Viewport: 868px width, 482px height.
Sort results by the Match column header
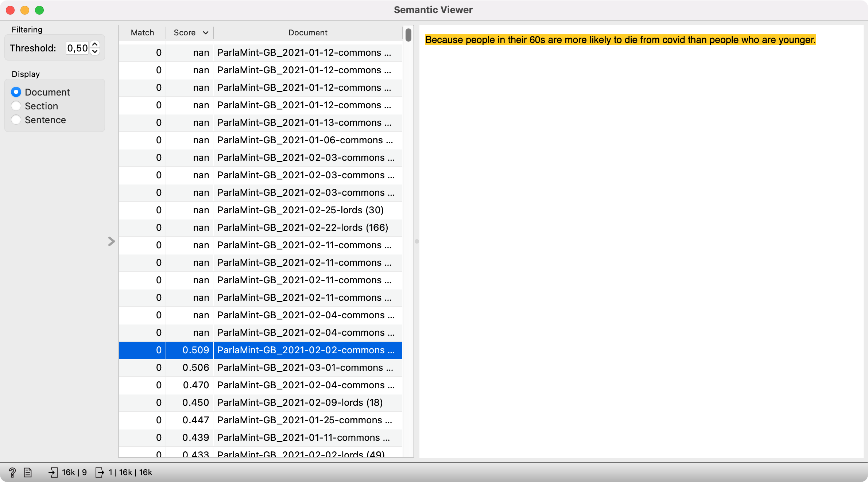coord(142,32)
